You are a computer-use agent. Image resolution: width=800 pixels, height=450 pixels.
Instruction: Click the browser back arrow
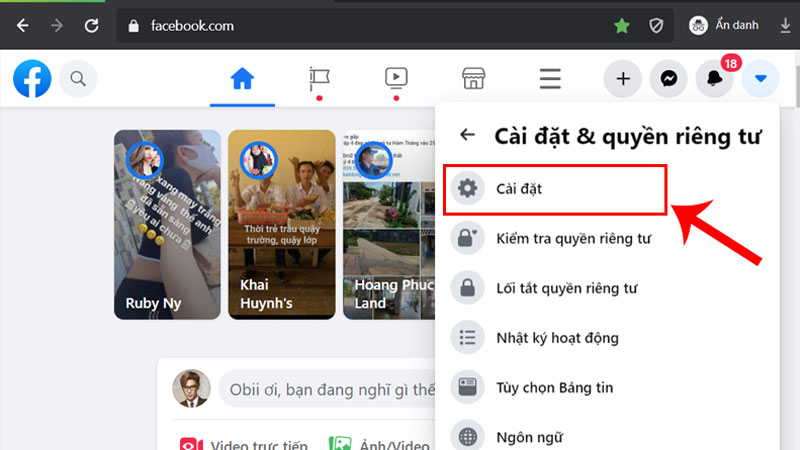[x=22, y=25]
